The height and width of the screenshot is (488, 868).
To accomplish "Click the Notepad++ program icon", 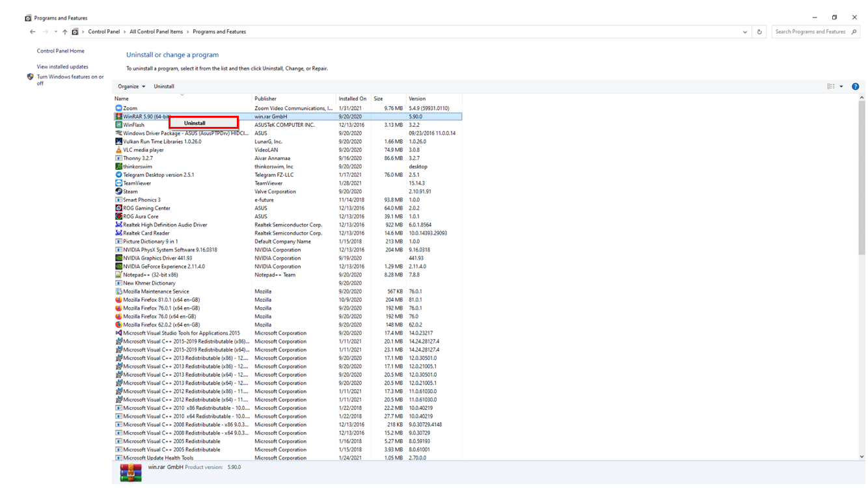I will 118,275.
